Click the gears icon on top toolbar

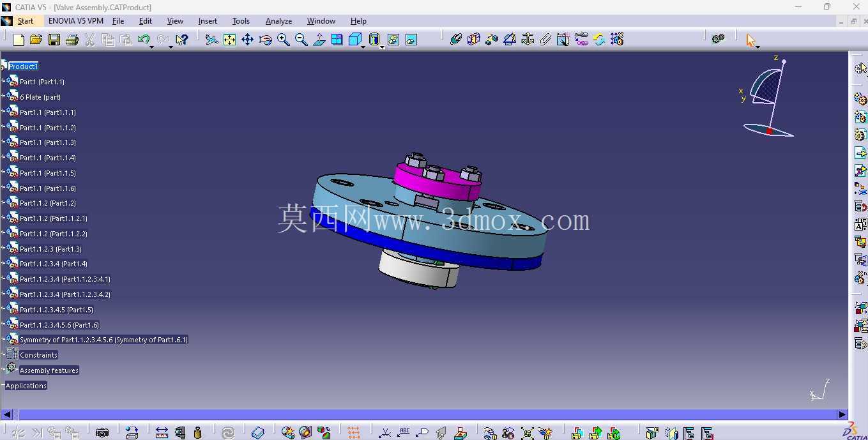click(x=718, y=39)
